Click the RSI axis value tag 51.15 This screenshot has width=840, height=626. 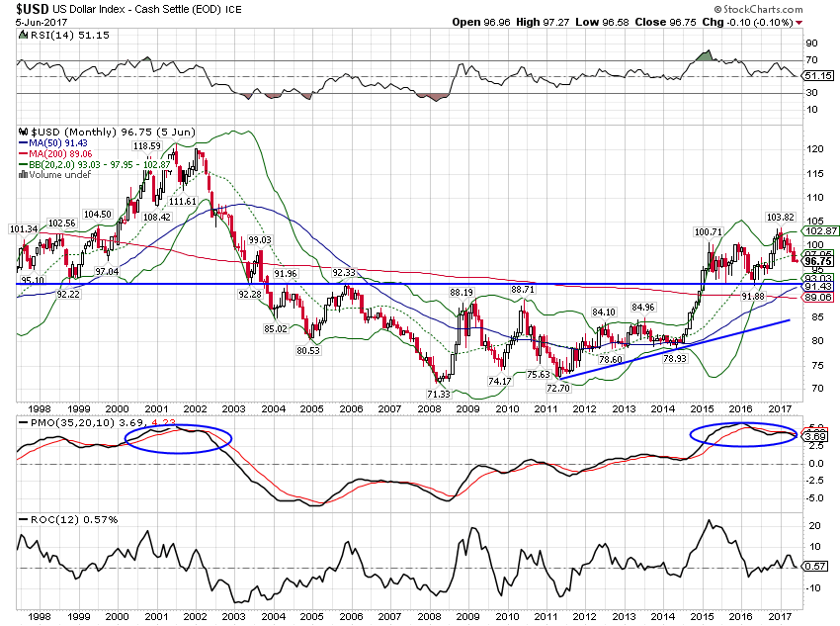point(819,76)
